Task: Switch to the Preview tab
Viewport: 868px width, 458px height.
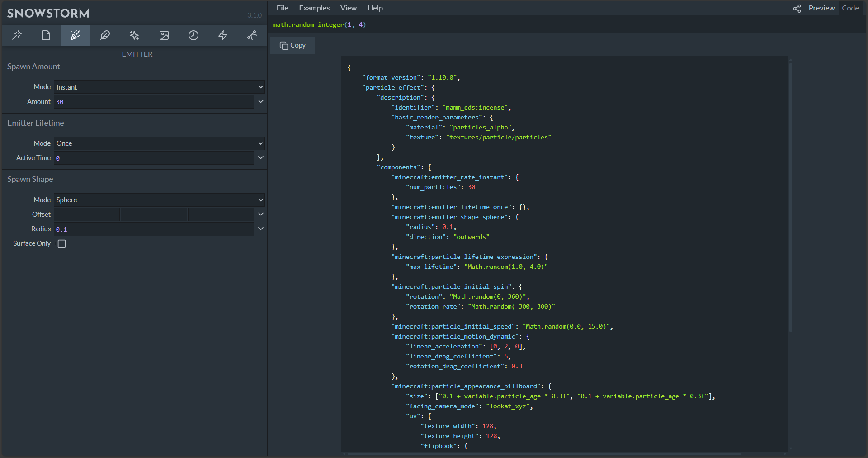Action: (821, 8)
